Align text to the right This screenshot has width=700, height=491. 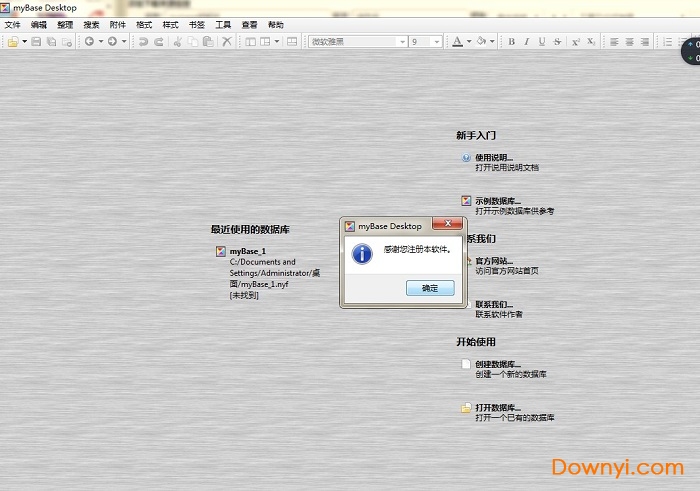click(x=645, y=42)
